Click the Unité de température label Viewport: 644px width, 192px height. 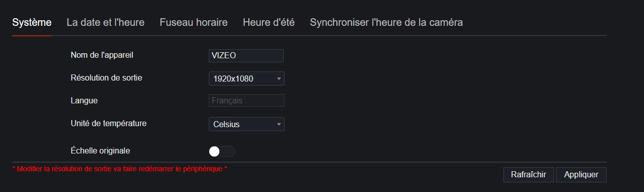(x=109, y=123)
